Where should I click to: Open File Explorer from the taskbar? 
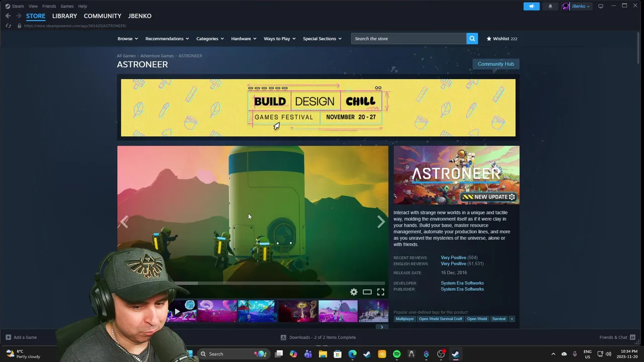click(323, 354)
